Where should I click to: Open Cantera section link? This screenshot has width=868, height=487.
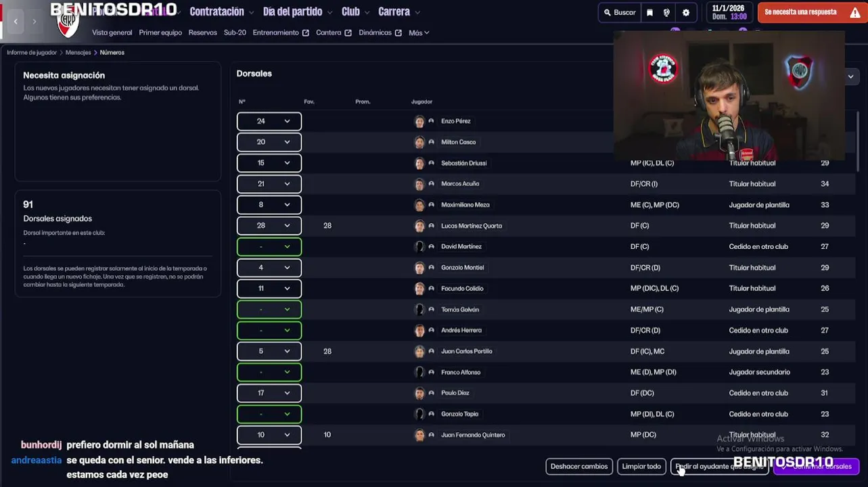pyautogui.click(x=334, y=32)
